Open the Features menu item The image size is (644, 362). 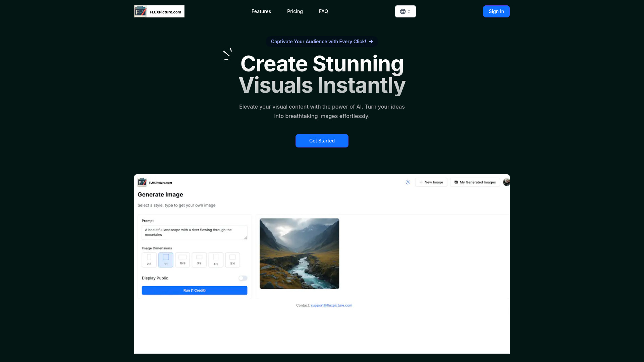click(x=261, y=11)
